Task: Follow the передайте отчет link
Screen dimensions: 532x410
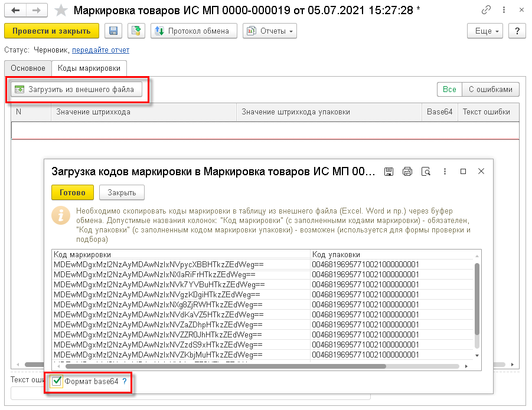Action: (101, 50)
